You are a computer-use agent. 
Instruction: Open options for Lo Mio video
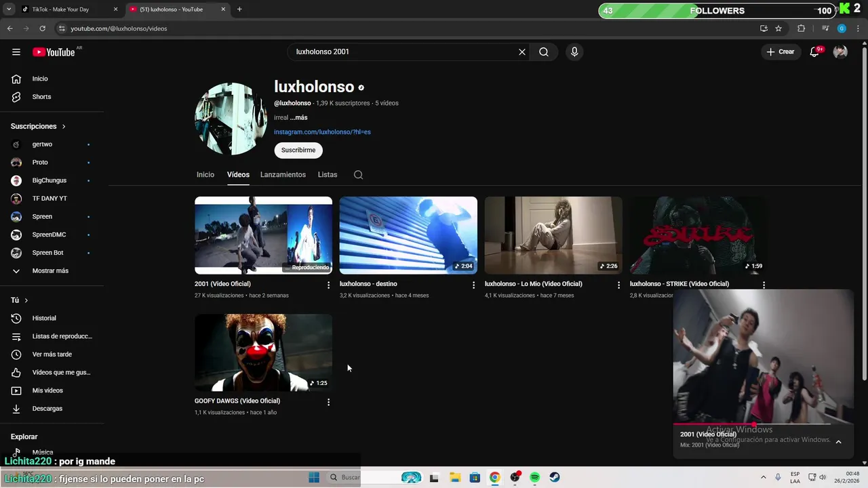(x=618, y=285)
